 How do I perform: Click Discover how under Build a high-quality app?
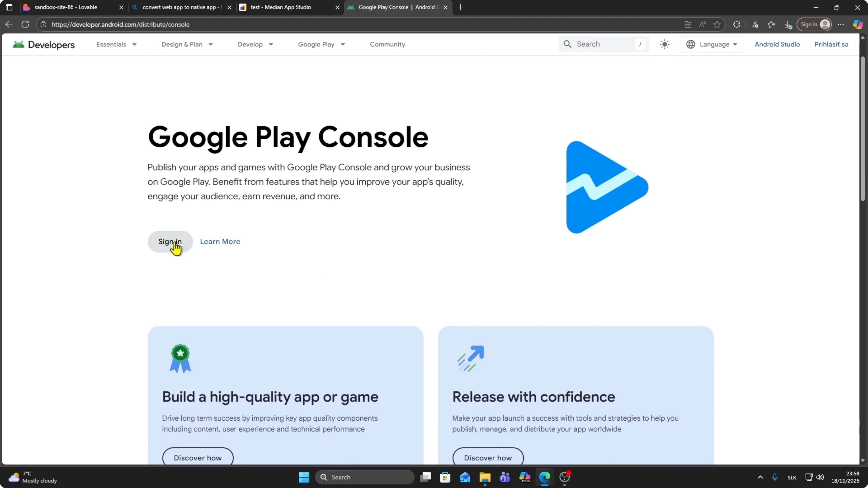coord(198,457)
